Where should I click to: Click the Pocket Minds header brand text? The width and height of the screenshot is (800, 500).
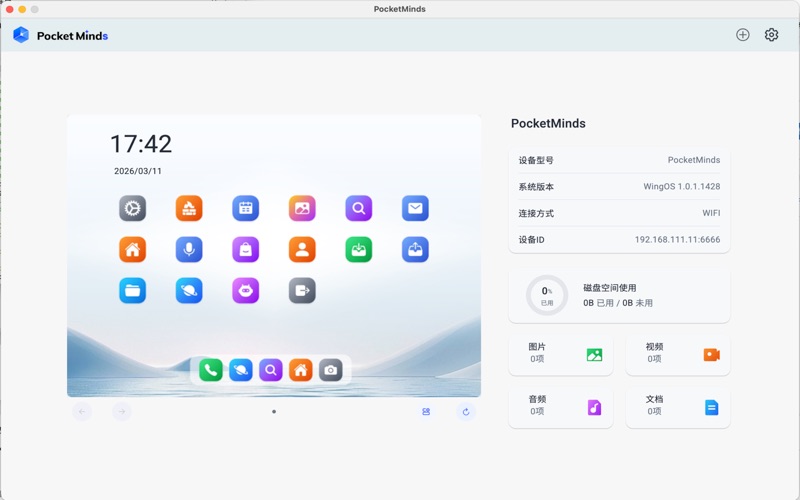point(72,36)
